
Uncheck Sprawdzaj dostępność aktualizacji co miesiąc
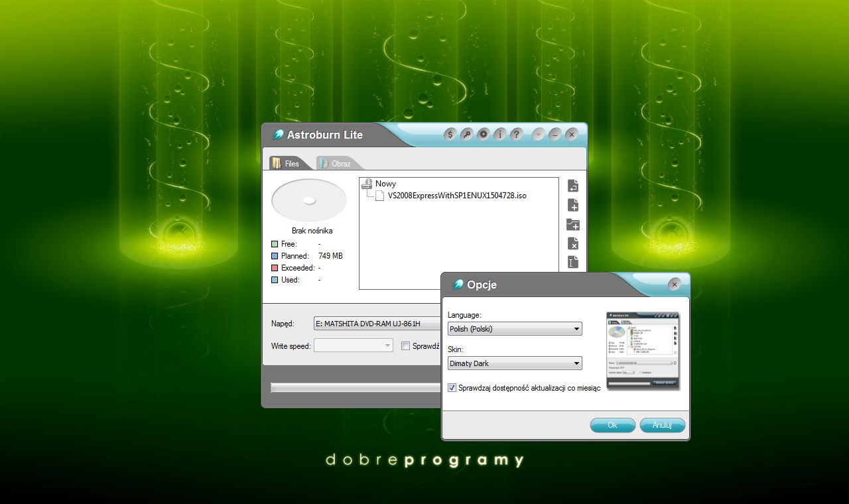pyautogui.click(x=452, y=388)
